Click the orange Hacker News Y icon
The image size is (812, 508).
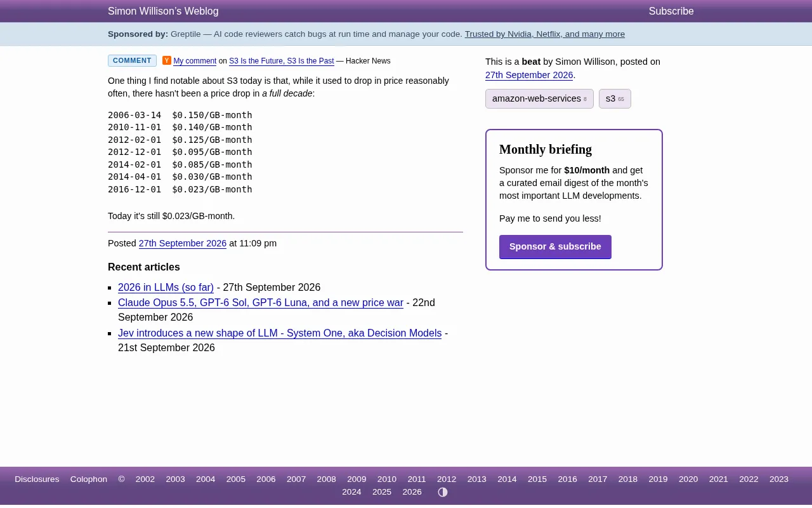pyautogui.click(x=167, y=60)
